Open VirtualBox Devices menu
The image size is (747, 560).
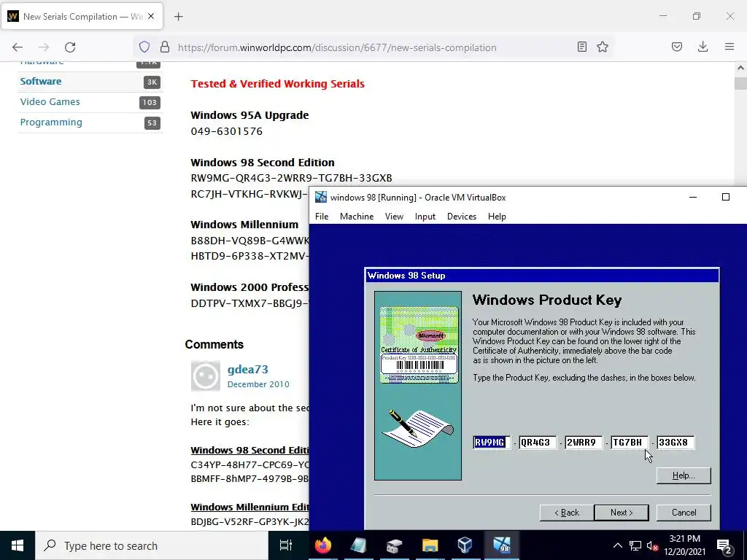(x=462, y=216)
